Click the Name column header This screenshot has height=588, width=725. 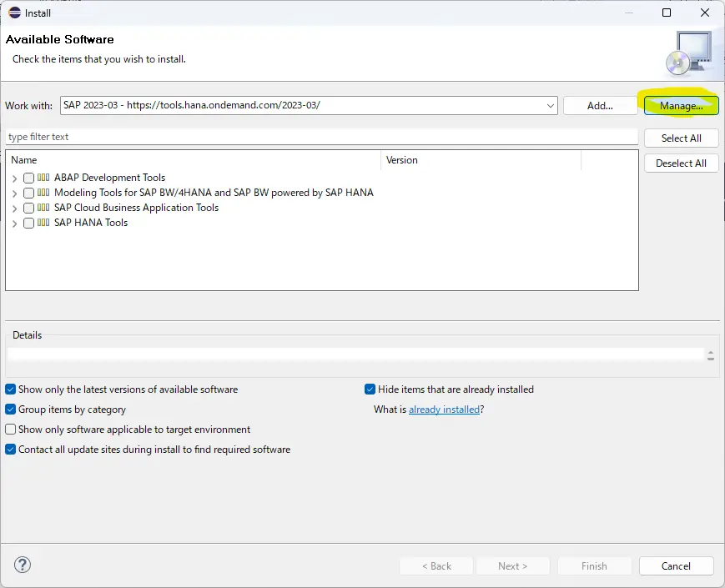[x=194, y=160]
